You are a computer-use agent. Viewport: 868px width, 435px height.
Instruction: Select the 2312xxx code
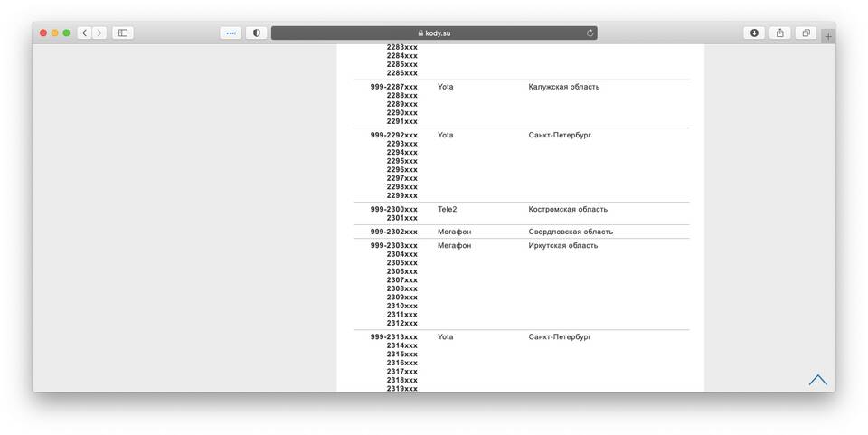click(x=401, y=323)
